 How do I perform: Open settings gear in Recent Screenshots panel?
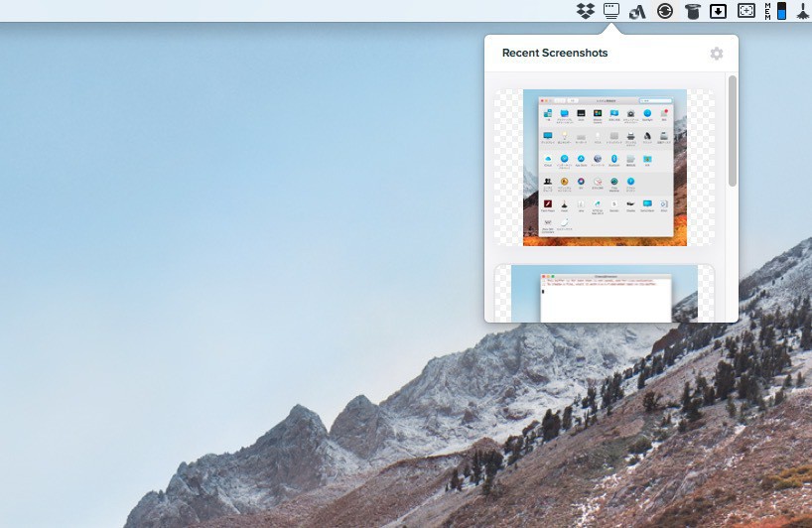[717, 54]
